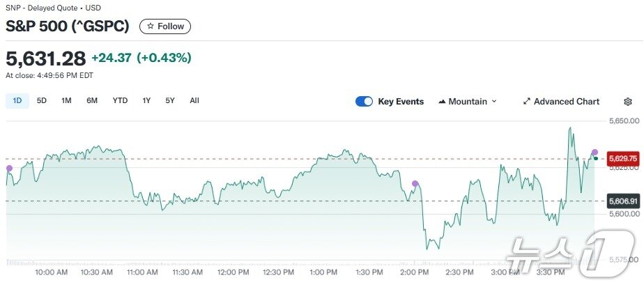Click the 5,650.00 axis label
This screenshot has height=287, width=644.
click(x=624, y=121)
